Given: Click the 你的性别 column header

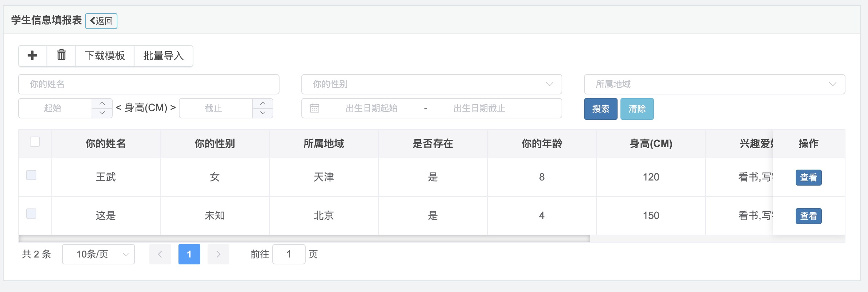Looking at the screenshot, I should coord(214,144).
